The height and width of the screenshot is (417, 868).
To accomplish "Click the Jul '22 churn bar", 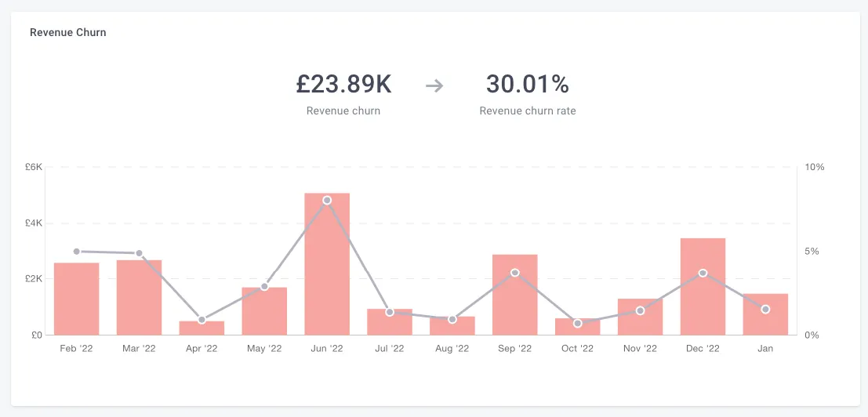I will coord(390,322).
